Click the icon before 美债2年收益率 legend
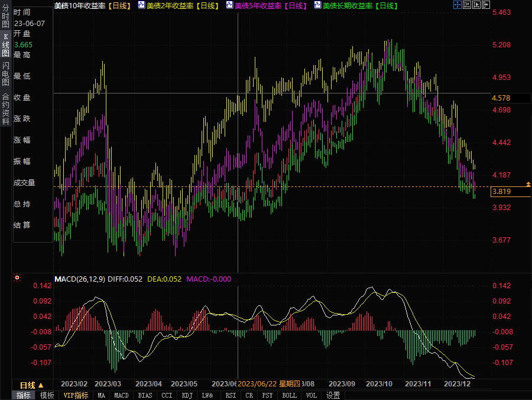The width and height of the screenshot is (532, 400). (x=140, y=5)
